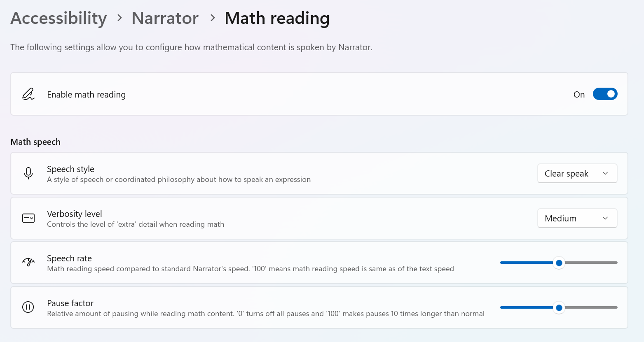Click the microphone icon for Speech style
This screenshot has height=342, width=644.
click(x=28, y=173)
